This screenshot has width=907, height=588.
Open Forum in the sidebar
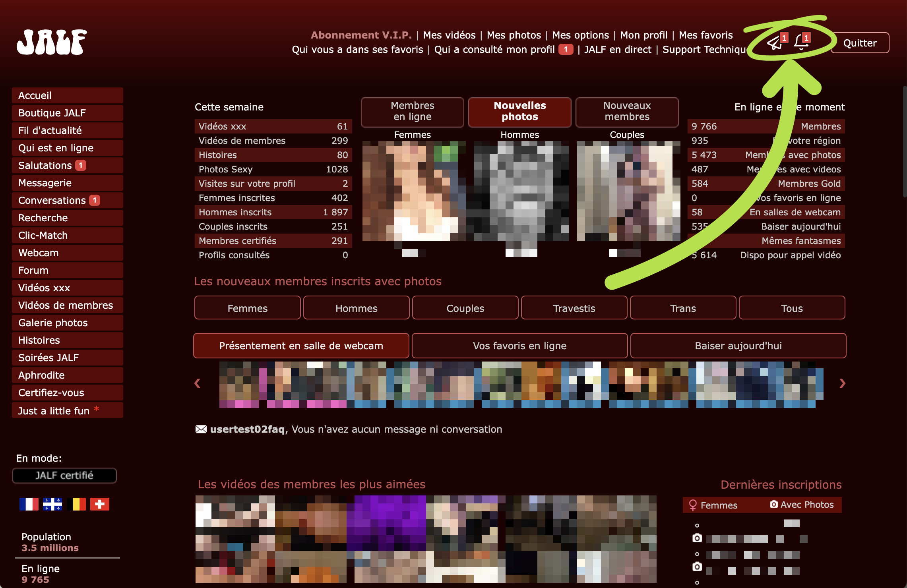coord(68,270)
